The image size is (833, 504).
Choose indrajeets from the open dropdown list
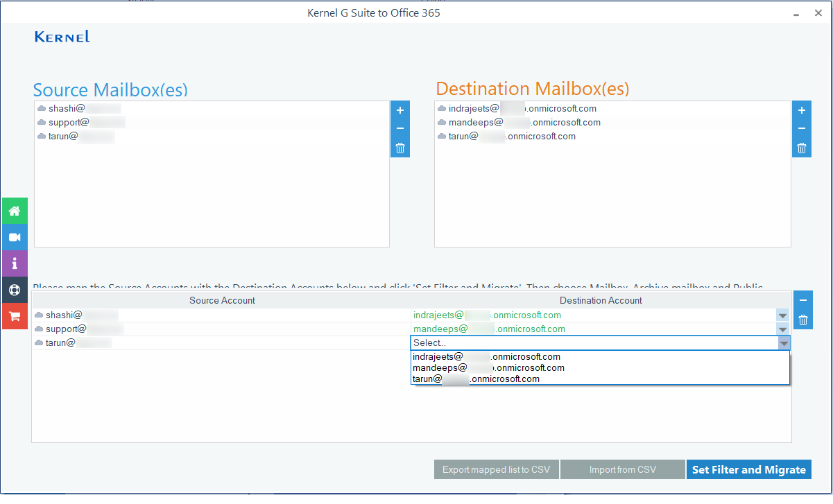(x=600, y=357)
